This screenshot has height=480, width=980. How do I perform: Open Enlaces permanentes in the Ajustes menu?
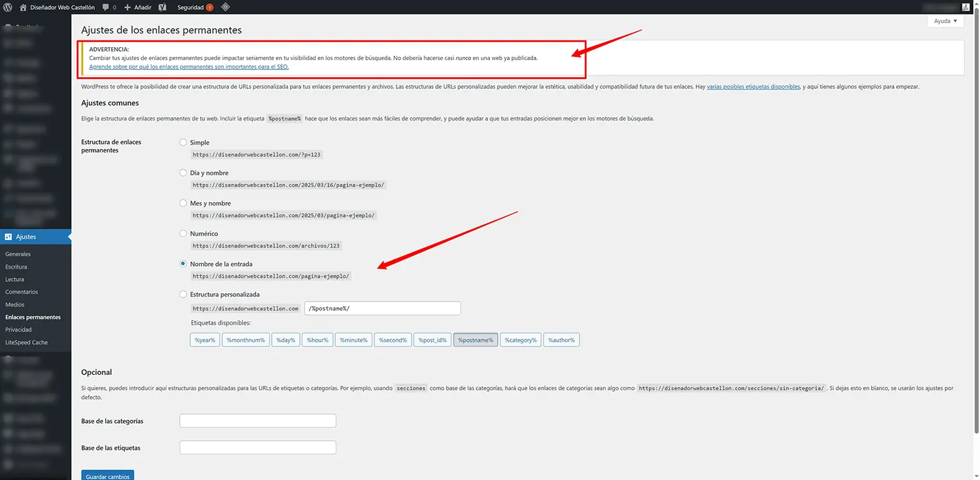[33, 317]
